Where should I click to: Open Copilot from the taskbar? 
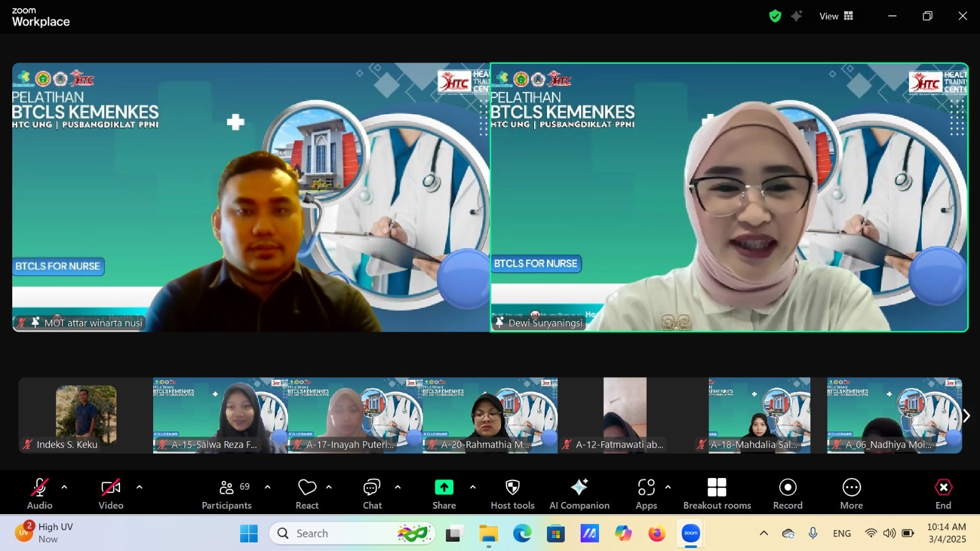[x=624, y=534]
